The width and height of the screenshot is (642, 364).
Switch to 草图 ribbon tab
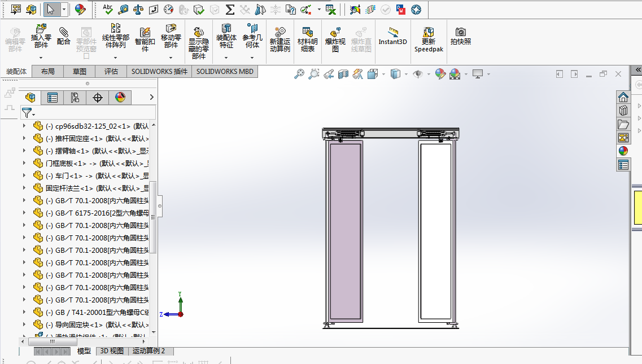tap(79, 72)
